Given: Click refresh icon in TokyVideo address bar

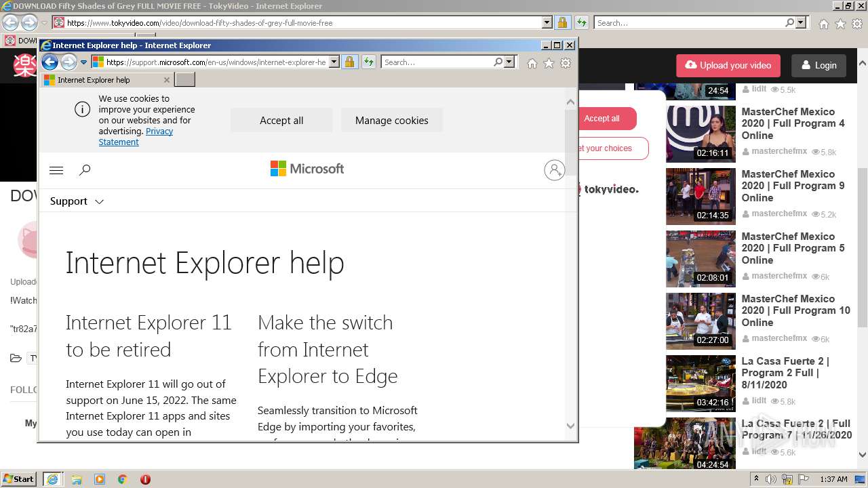Looking at the screenshot, I should tap(581, 22).
